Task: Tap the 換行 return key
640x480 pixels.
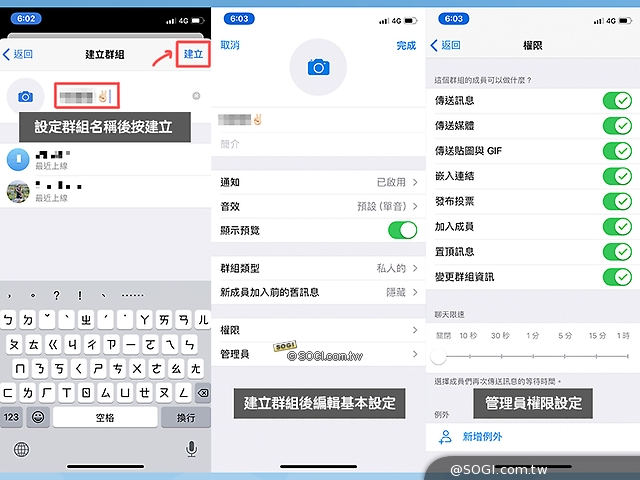Action: coord(186,417)
